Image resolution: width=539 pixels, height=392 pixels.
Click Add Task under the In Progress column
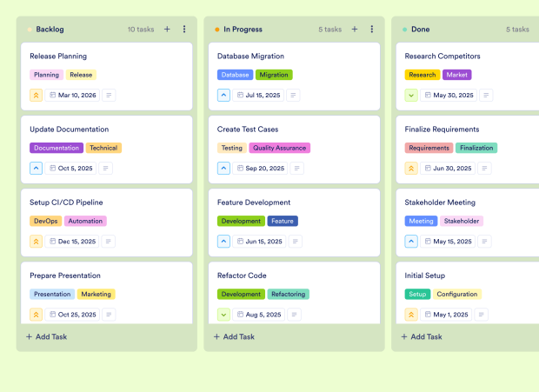235,336
